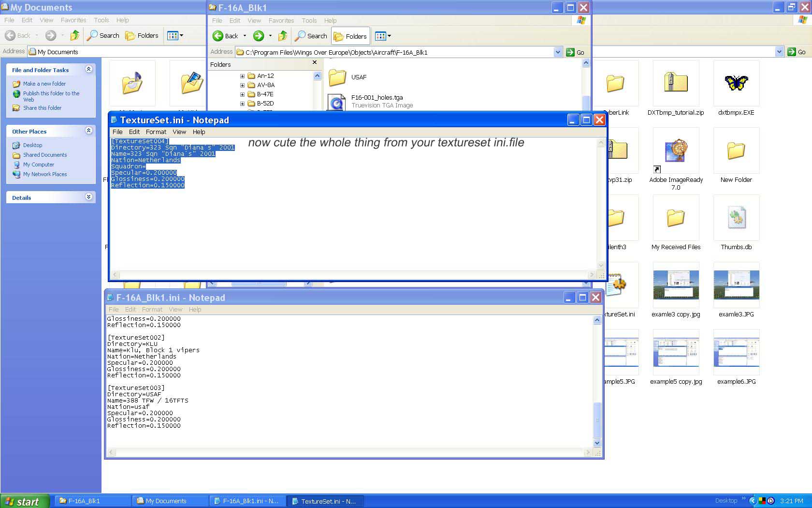The height and width of the screenshot is (508, 812).
Task: Select Adobe ImageReady 7.0 shortcut icon
Action: pos(676,150)
